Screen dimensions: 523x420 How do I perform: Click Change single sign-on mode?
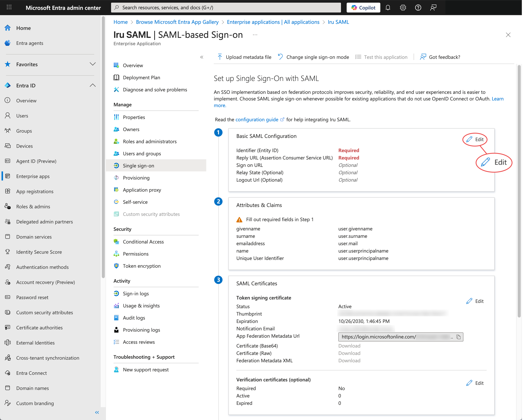click(x=313, y=57)
